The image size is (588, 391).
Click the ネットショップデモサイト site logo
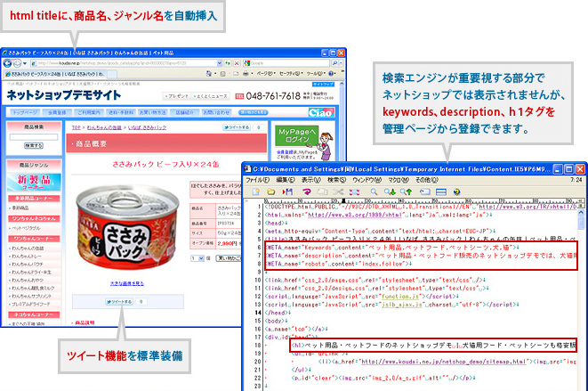click(64, 95)
